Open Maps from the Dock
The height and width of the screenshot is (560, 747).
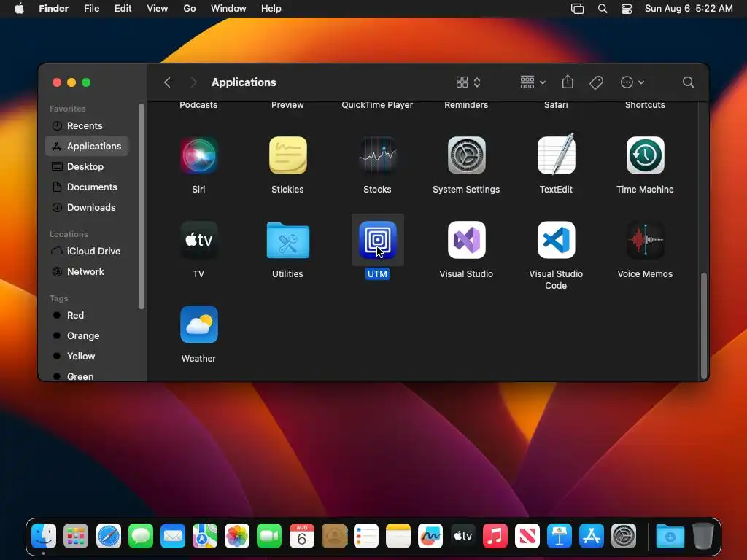[205, 536]
